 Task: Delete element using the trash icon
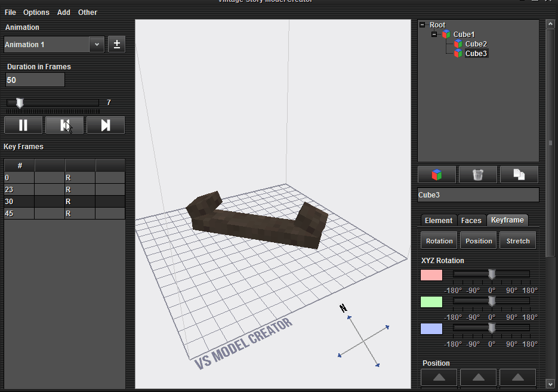coord(477,175)
